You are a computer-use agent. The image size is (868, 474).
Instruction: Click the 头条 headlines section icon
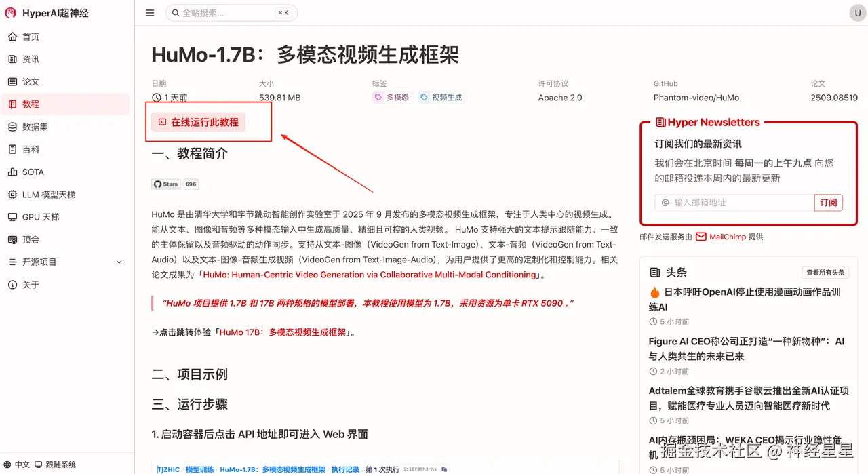[655, 272]
